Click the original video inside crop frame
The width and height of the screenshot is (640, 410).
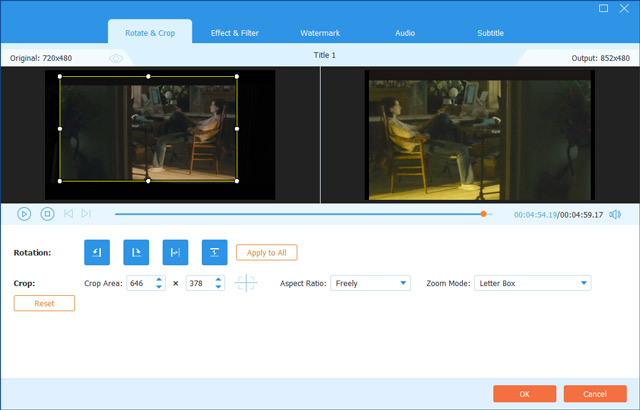pyautogui.click(x=148, y=129)
